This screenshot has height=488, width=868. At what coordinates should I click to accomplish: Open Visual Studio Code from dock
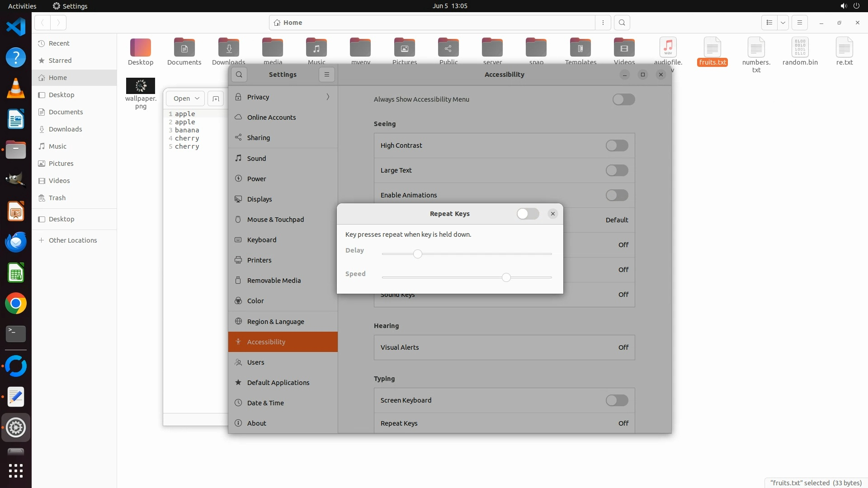click(16, 27)
